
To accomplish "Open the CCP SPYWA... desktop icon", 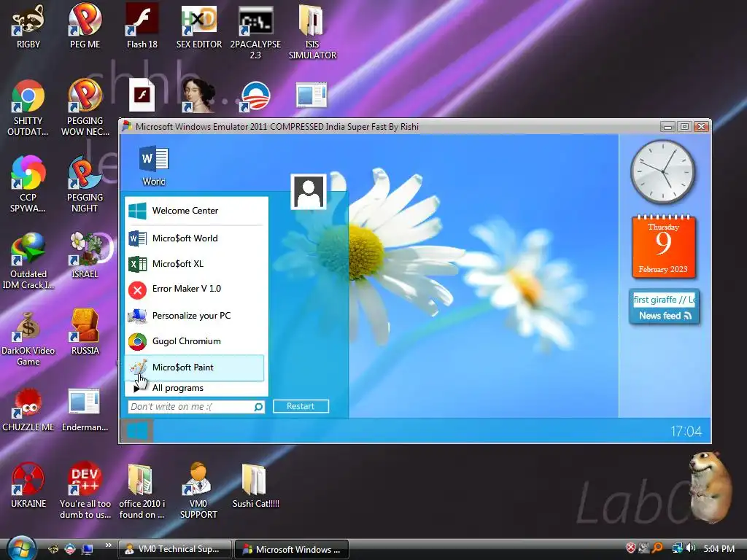I will click(x=28, y=184).
